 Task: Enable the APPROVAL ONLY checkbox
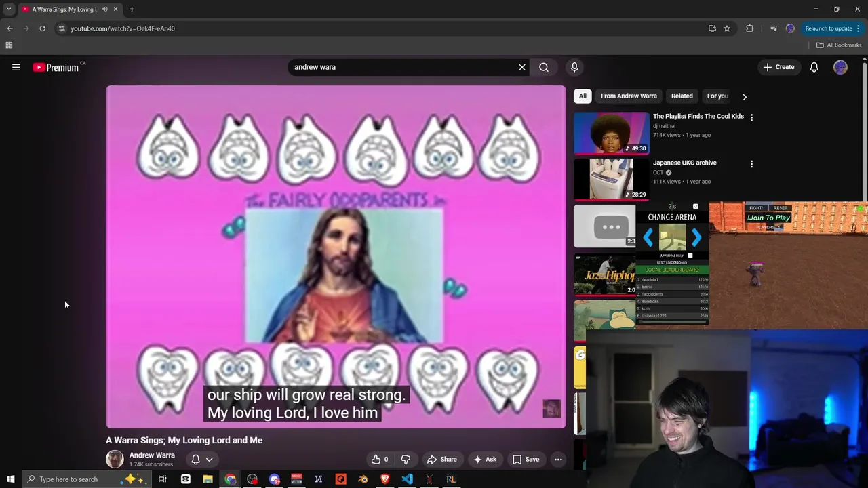tap(690, 256)
